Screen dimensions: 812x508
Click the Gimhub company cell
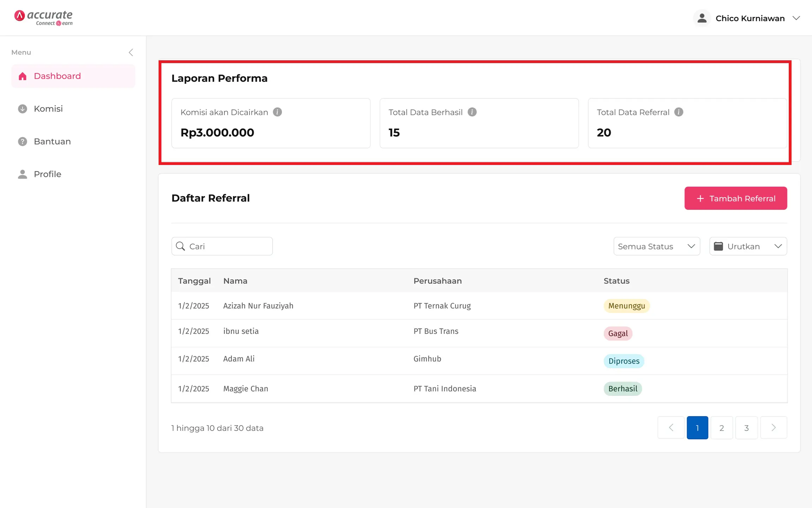click(x=427, y=359)
